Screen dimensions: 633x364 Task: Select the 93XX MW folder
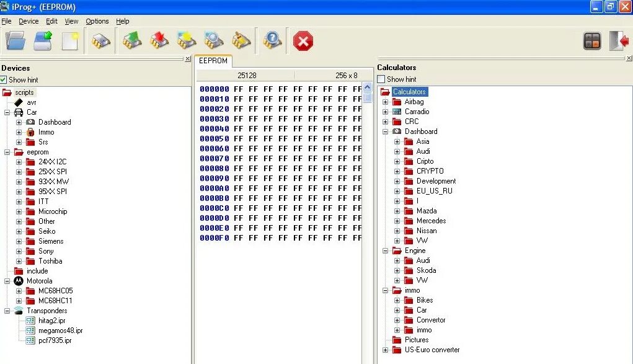53,182
